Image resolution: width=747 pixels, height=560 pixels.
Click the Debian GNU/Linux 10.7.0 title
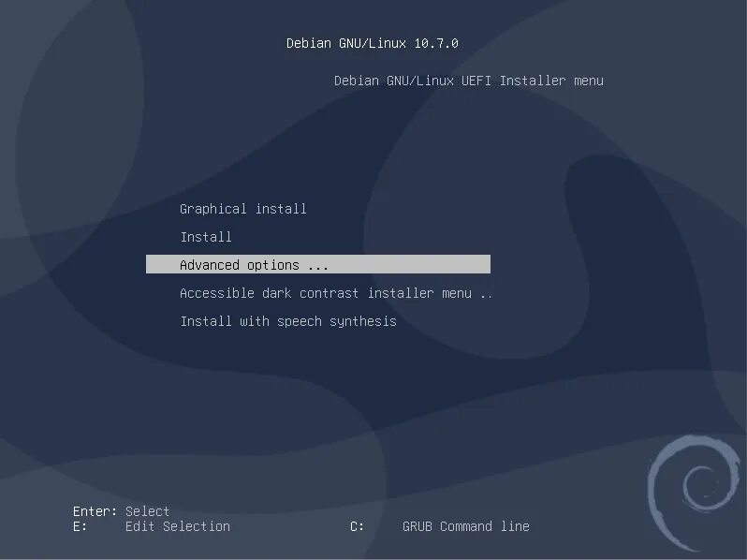point(372,43)
